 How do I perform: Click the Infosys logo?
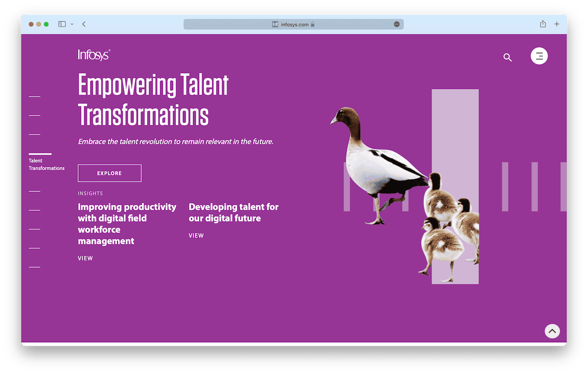[x=94, y=55]
